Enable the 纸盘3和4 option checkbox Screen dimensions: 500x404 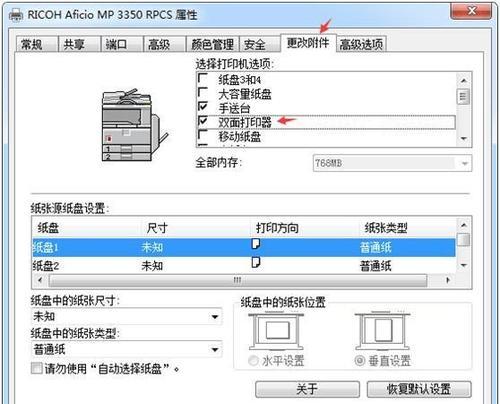coord(203,78)
